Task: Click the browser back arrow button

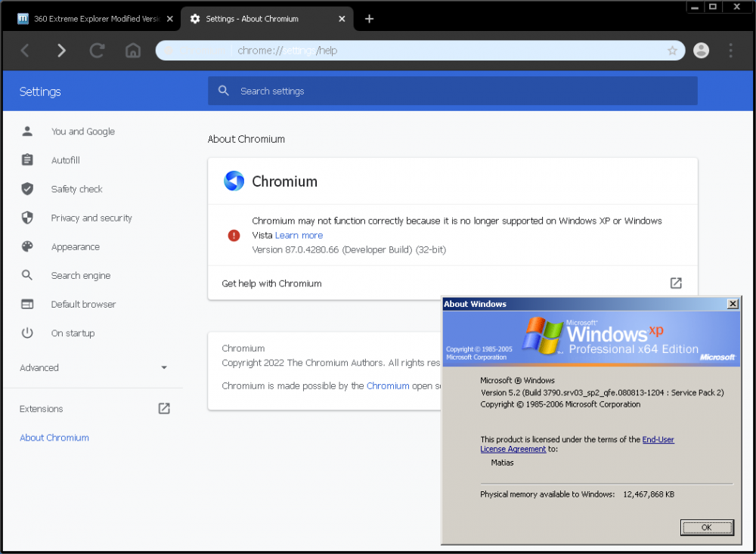Action: tap(25, 51)
